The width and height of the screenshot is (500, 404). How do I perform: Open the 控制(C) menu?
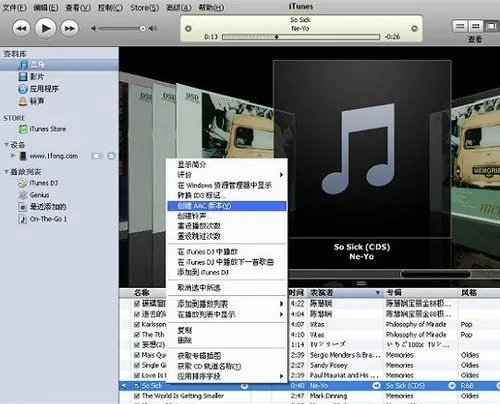110,7
